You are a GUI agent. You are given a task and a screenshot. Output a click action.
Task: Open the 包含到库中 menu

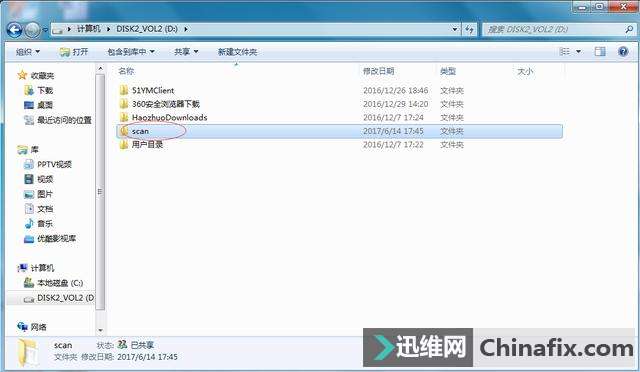(x=131, y=52)
